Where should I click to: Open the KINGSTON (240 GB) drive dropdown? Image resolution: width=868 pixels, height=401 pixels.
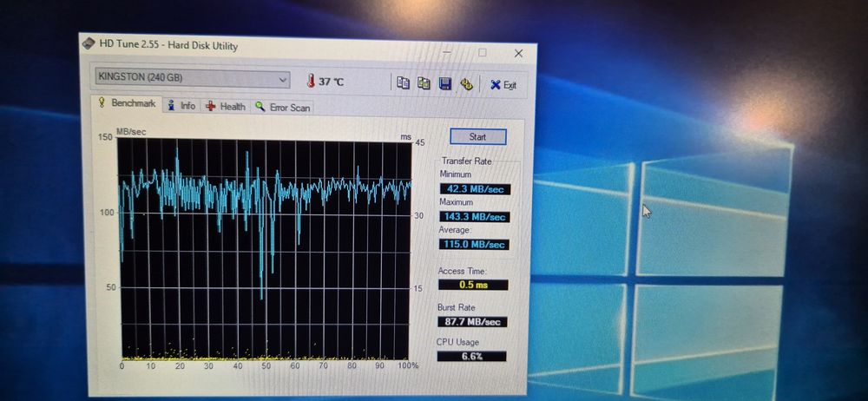pyautogui.click(x=192, y=78)
